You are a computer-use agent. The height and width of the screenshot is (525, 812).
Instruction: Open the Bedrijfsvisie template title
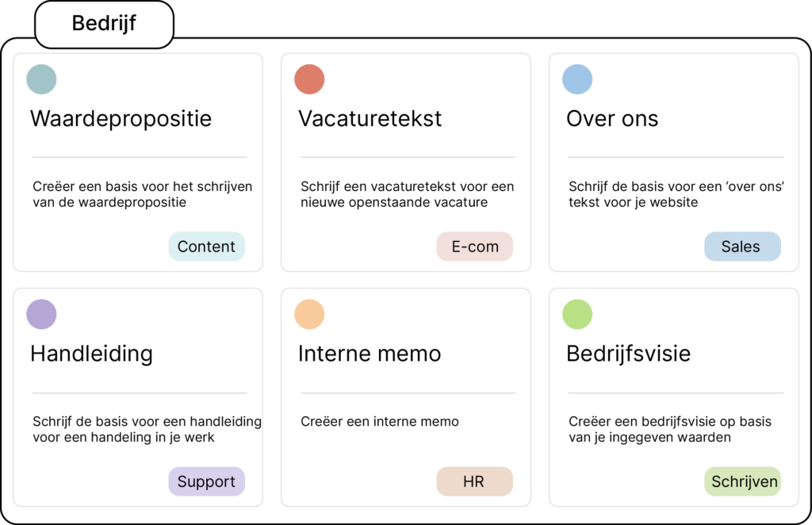pyautogui.click(x=628, y=354)
